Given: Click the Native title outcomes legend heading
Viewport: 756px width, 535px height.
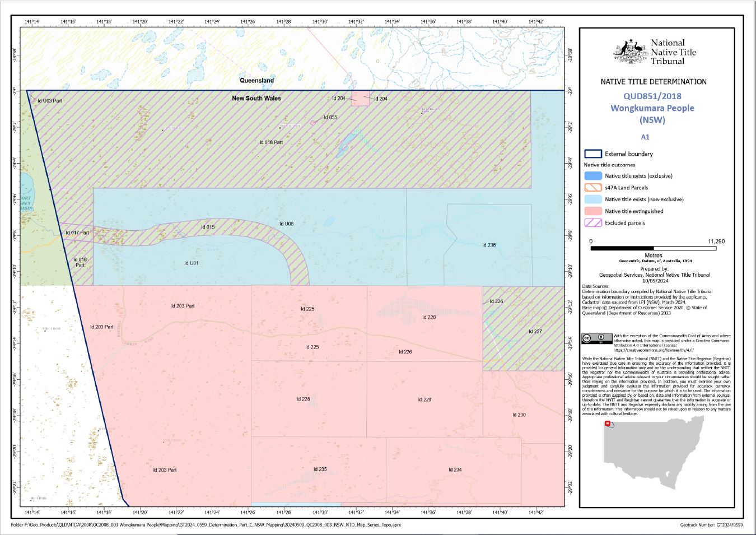Looking at the screenshot, I should point(609,165).
